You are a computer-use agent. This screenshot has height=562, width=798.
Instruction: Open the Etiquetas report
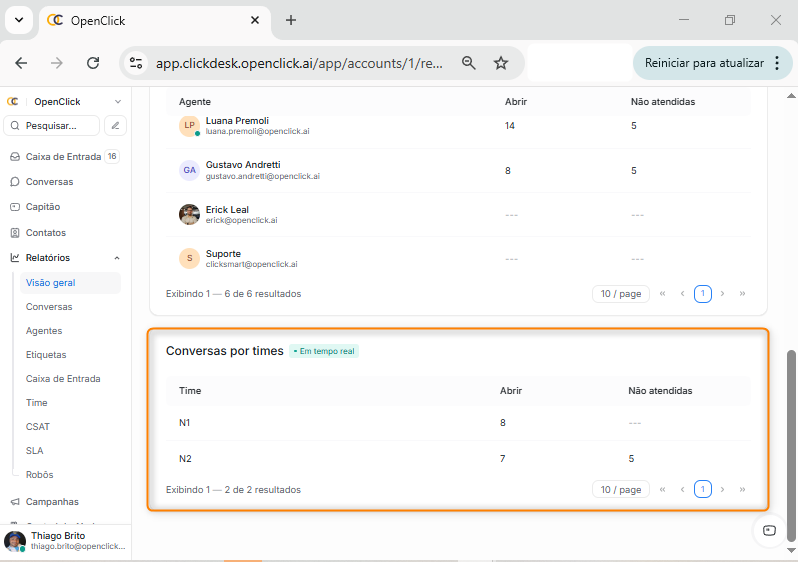point(46,355)
